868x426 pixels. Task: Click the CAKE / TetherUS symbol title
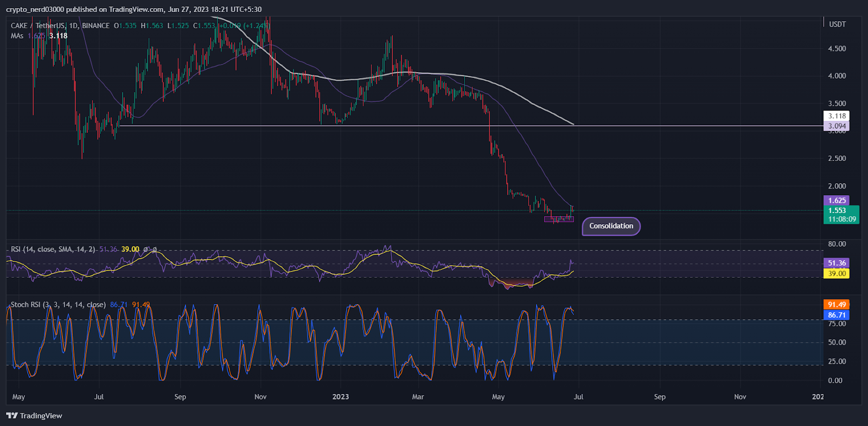coord(38,25)
